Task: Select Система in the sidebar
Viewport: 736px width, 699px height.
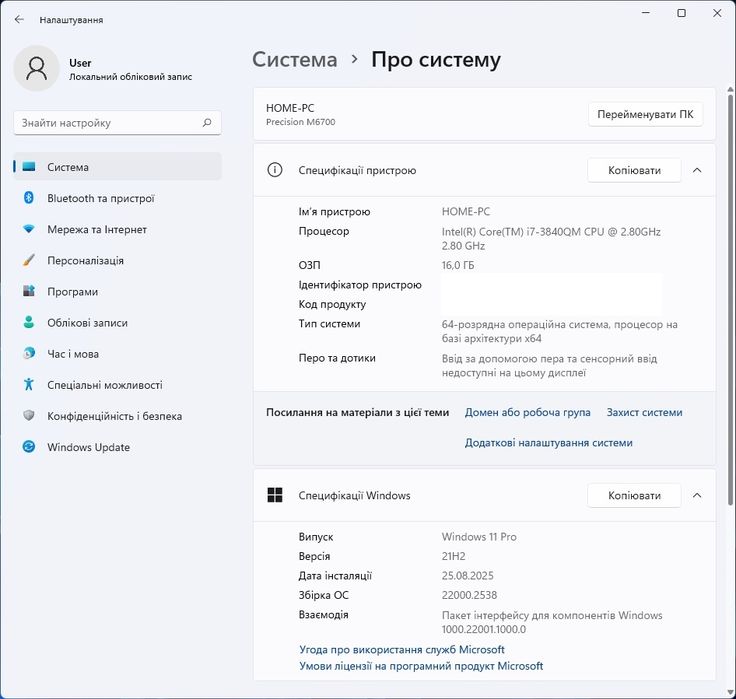Action: coord(117,167)
